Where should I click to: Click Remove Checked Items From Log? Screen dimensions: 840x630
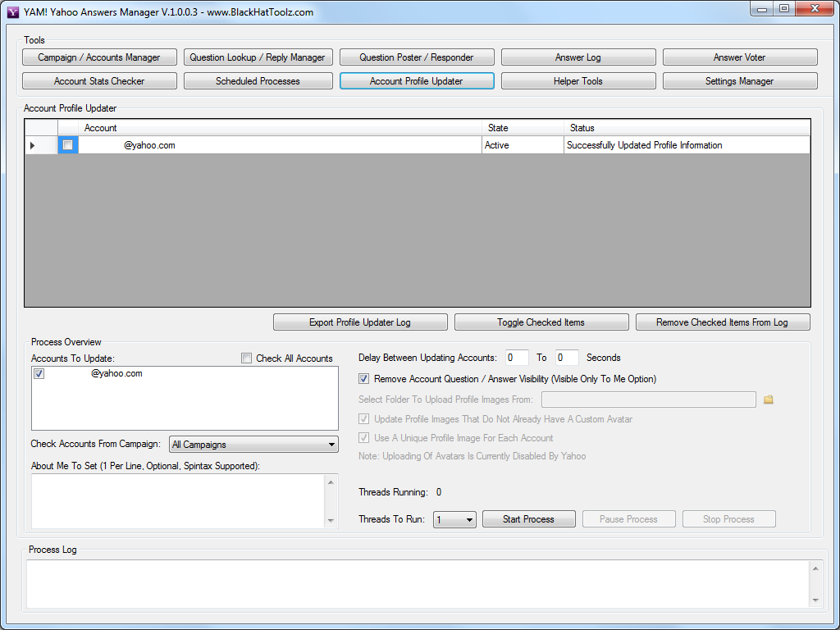coord(722,322)
